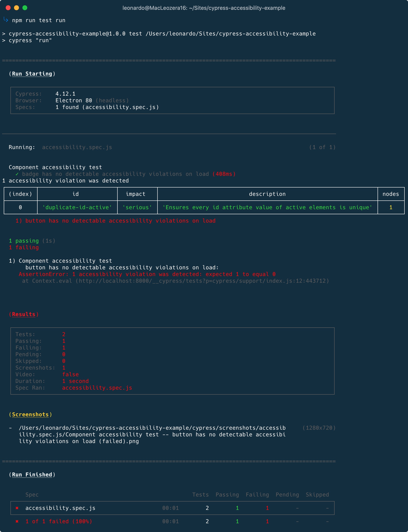The image size is (408, 532).
Task: Click red X beside '1 of 1 failed'
Action: click(17, 521)
